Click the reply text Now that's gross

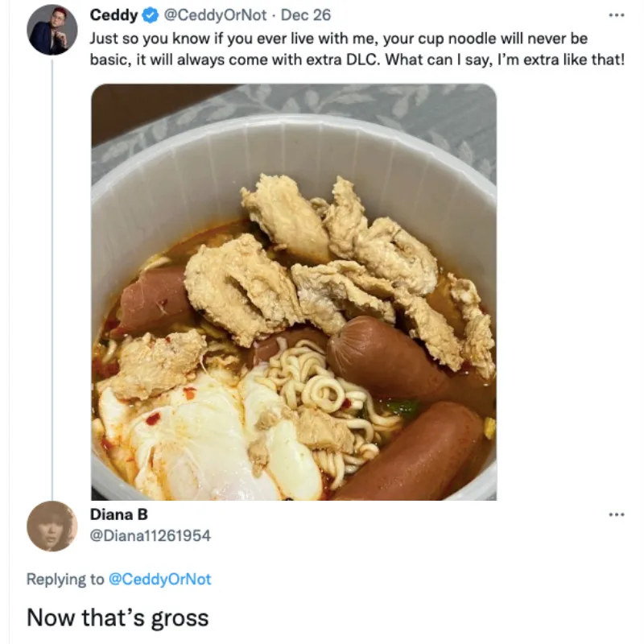click(x=118, y=617)
